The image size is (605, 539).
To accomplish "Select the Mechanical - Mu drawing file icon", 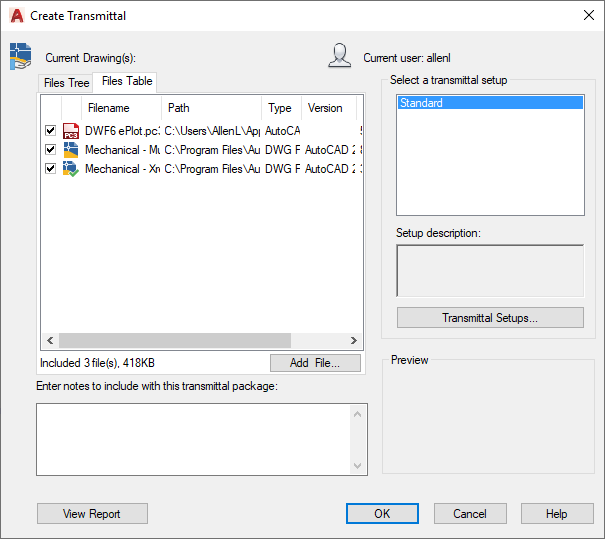I will [x=71, y=150].
